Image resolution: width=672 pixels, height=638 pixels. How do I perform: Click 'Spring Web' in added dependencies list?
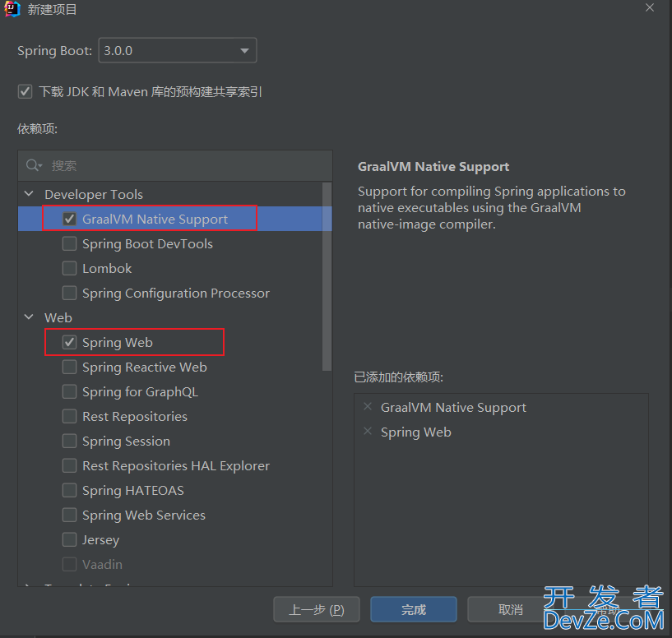pyautogui.click(x=415, y=432)
